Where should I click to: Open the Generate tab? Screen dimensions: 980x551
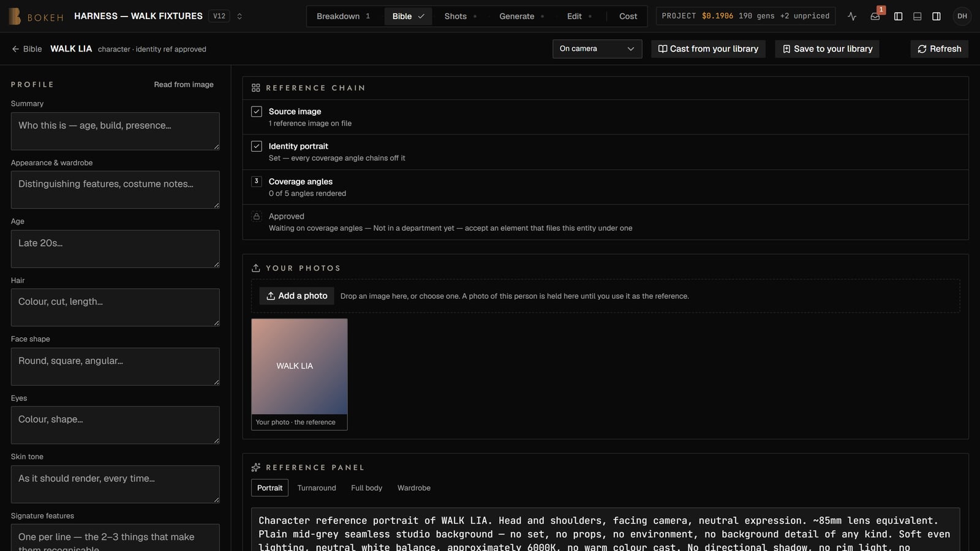[521, 17]
